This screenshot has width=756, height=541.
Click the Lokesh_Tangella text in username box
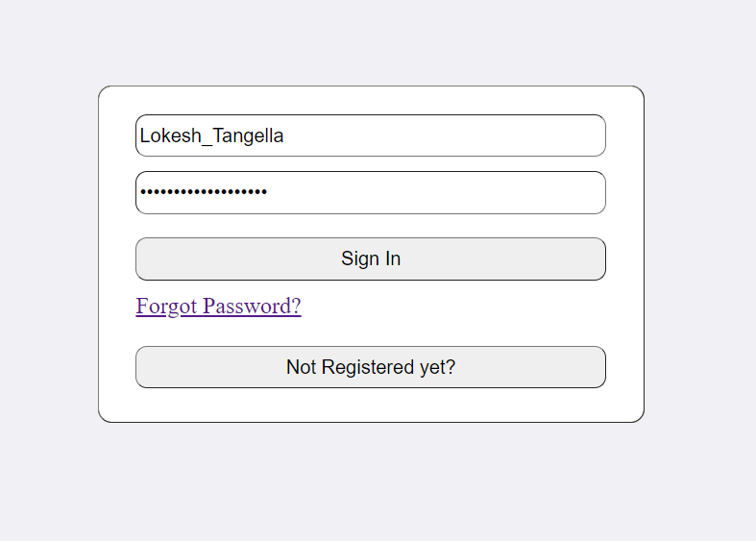pos(212,135)
